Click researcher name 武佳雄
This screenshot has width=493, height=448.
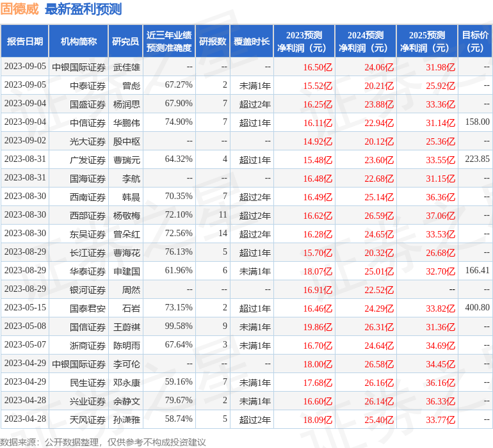coord(127,67)
